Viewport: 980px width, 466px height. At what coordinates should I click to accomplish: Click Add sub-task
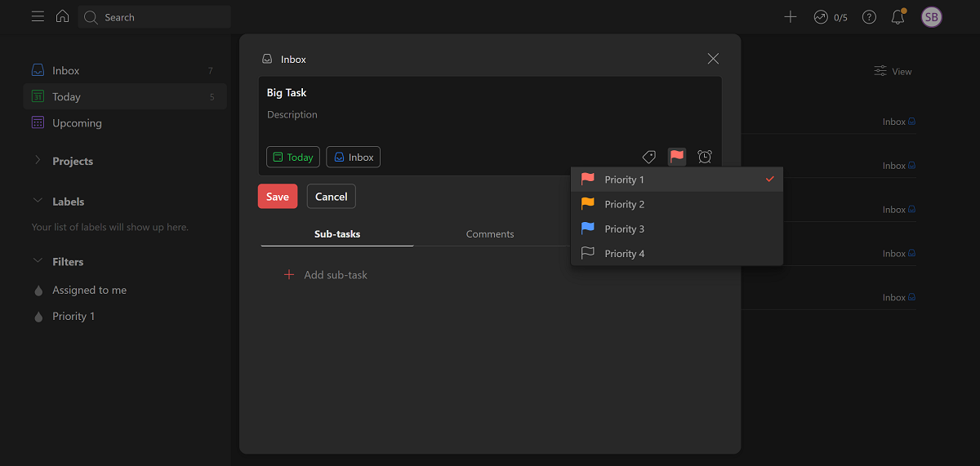(x=325, y=275)
